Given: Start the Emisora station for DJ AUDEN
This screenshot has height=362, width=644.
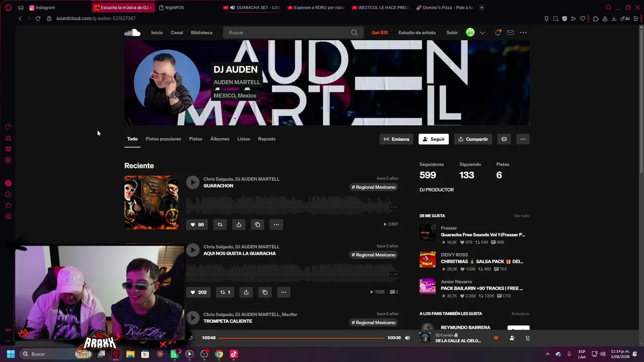Looking at the screenshot, I should coord(396,139).
